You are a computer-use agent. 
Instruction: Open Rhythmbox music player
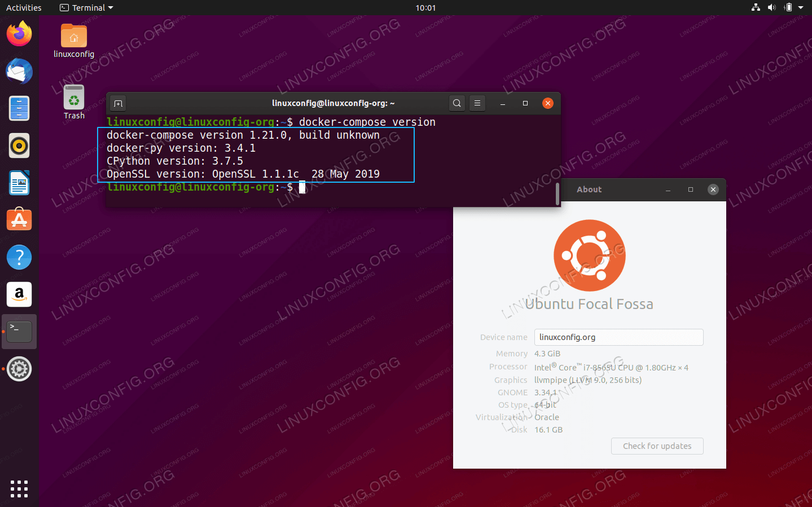pos(19,146)
